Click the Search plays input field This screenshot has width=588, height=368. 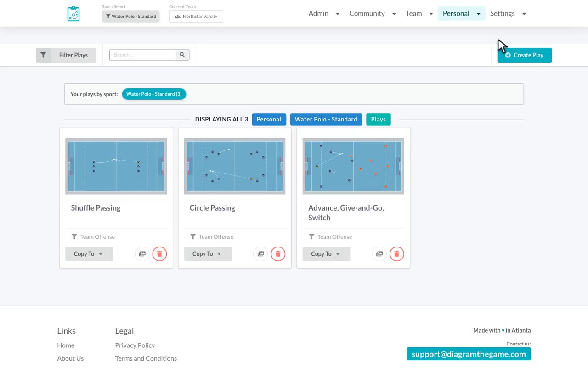click(x=142, y=55)
